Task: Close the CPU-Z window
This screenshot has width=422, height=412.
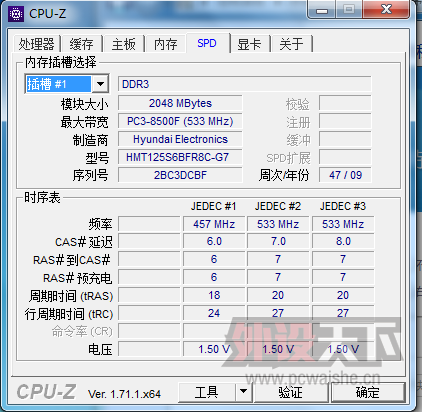Action: [x=386, y=9]
